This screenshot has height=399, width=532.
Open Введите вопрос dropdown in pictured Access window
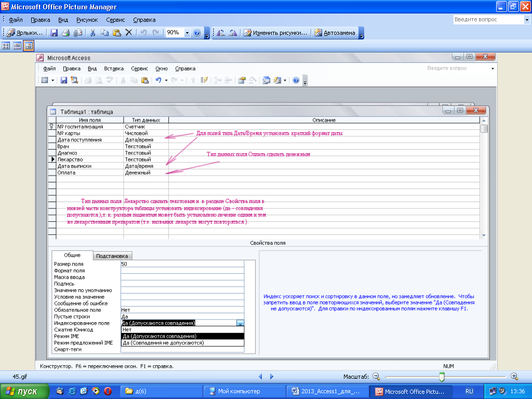[493, 69]
